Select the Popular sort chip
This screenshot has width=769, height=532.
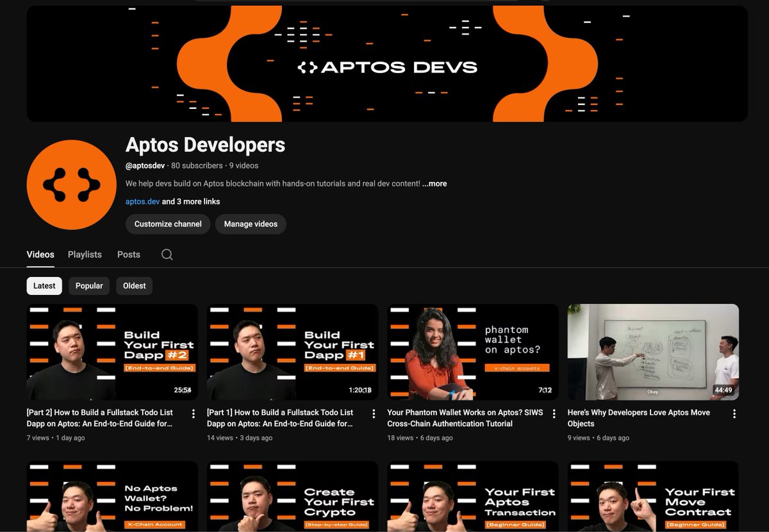tap(89, 286)
